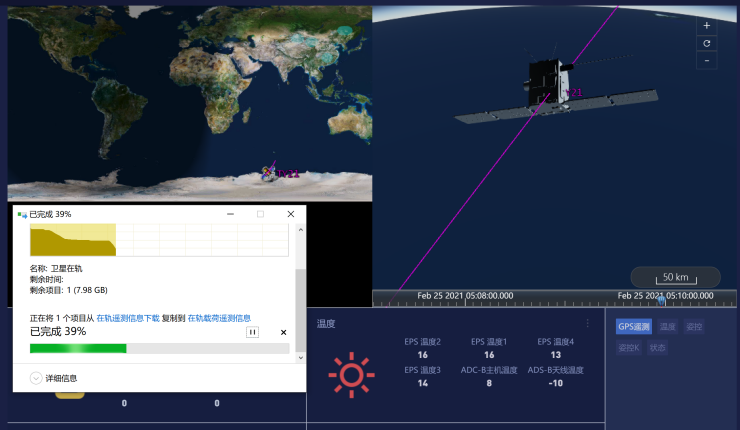740x430 pixels.
Task: Switch to the 状态 tab
Action: point(657,347)
